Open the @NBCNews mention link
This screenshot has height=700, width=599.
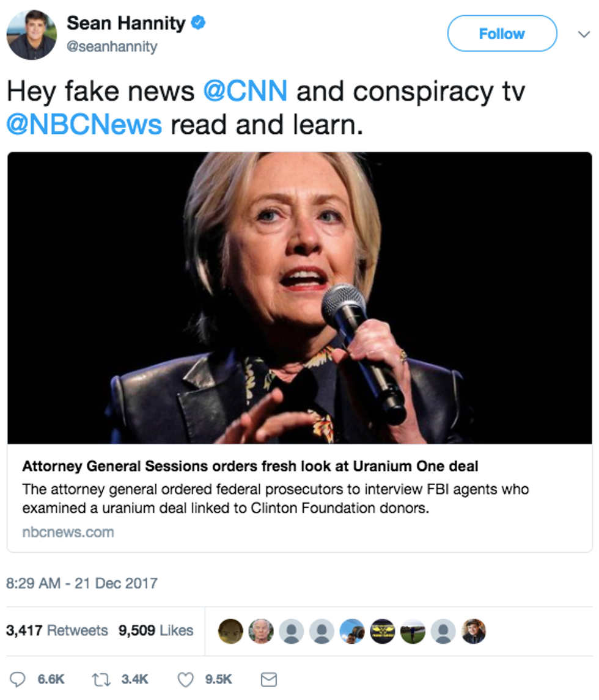tap(84, 124)
